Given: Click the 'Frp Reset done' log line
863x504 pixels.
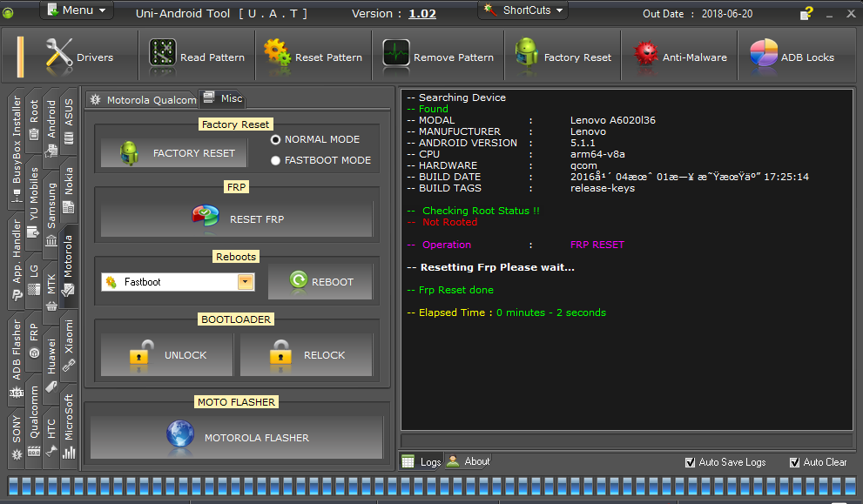Looking at the screenshot, I should point(450,290).
